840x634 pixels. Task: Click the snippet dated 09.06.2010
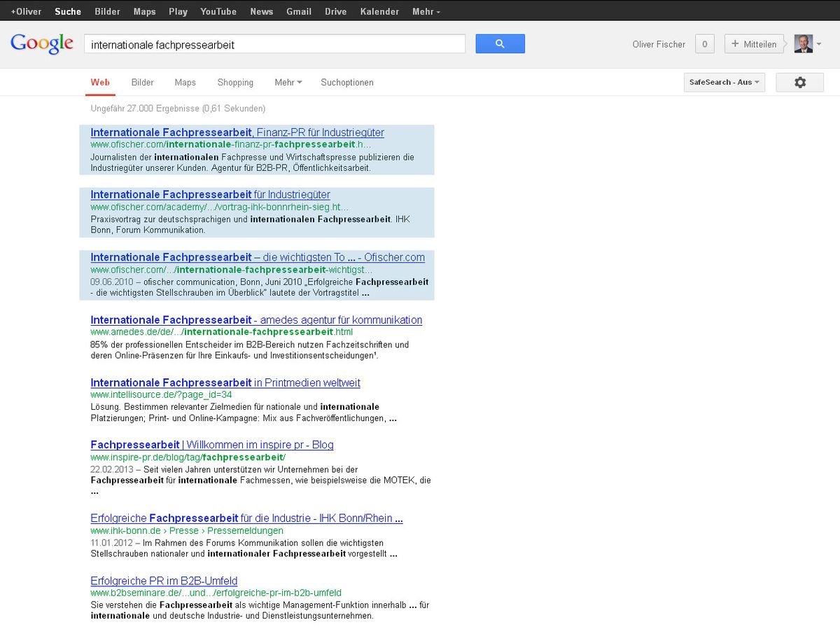pyautogui.click(x=260, y=287)
